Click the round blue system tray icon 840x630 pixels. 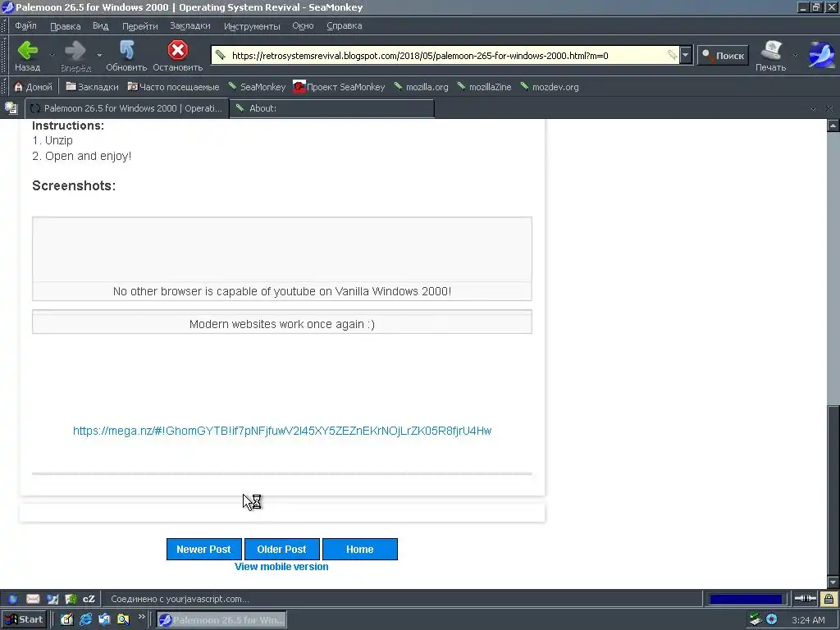click(x=771, y=620)
